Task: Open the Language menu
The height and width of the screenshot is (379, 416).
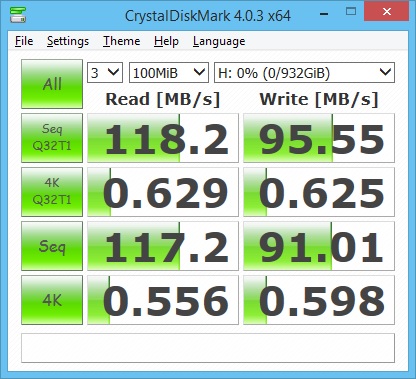Action: pyautogui.click(x=219, y=41)
